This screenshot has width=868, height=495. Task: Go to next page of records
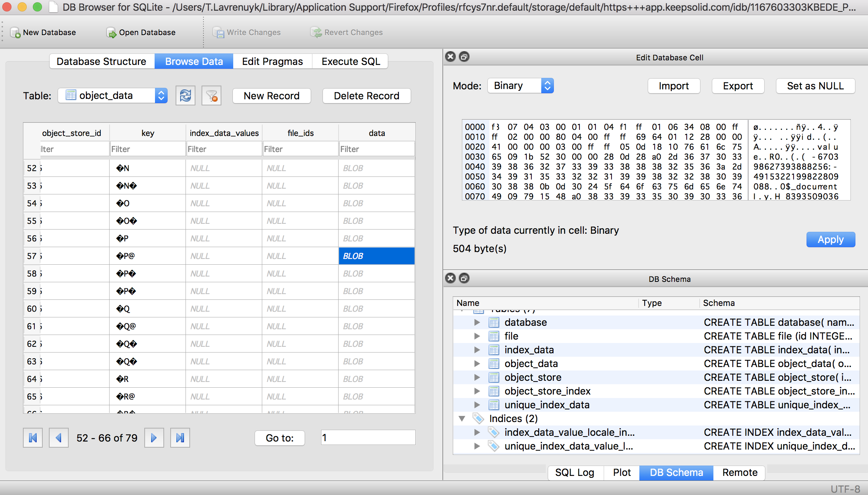point(154,438)
